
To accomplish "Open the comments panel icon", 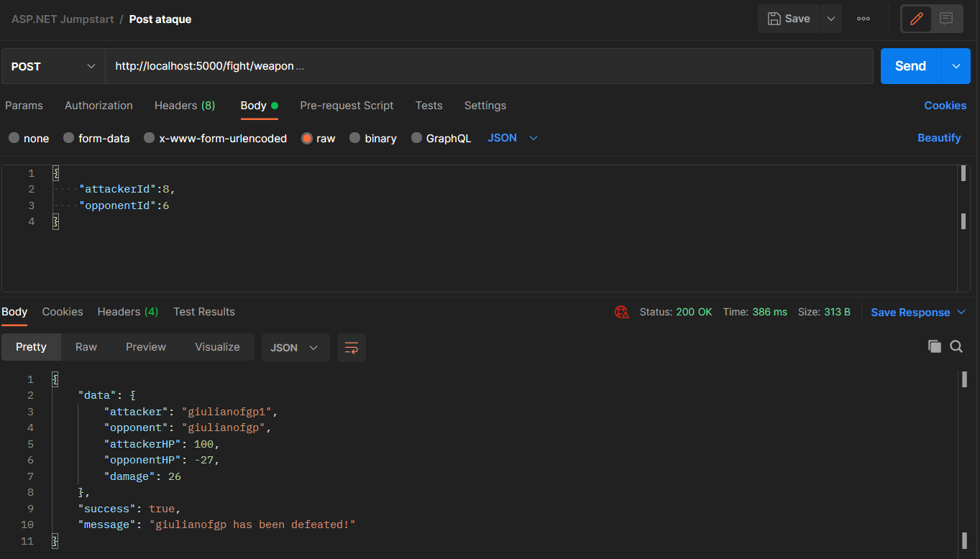I will pos(946,19).
